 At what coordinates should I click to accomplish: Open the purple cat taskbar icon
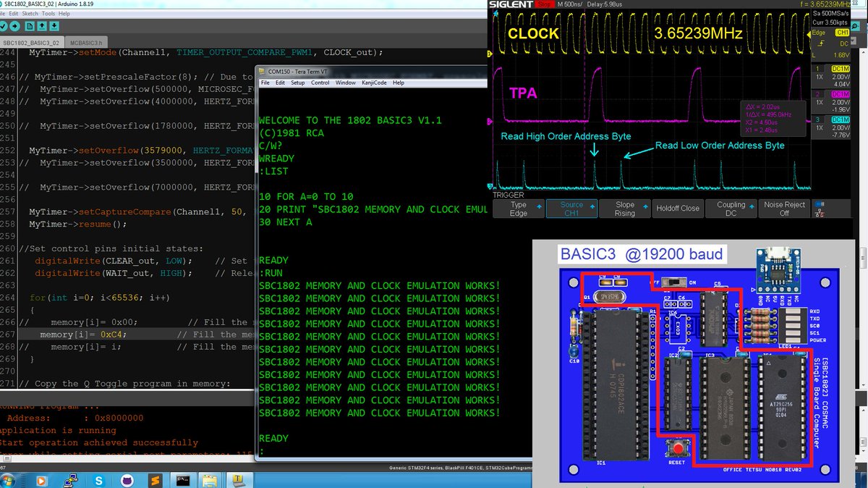pyautogui.click(x=127, y=481)
